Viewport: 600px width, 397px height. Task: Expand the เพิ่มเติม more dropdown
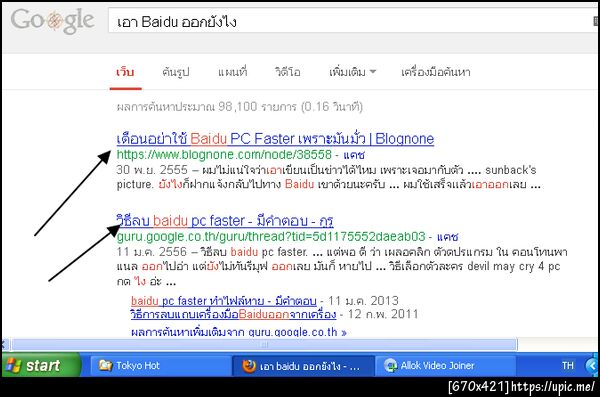click(x=352, y=72)
